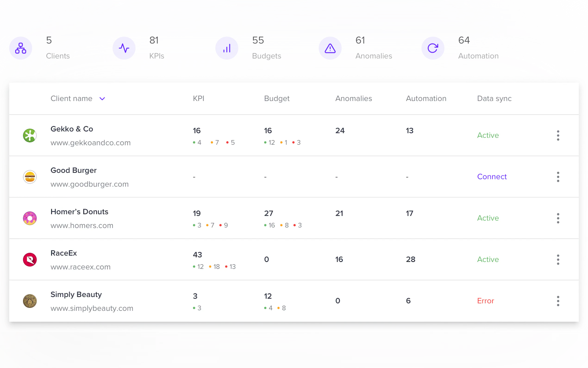Sort by the Anomalies column header
588x368 pixels.
353,98
